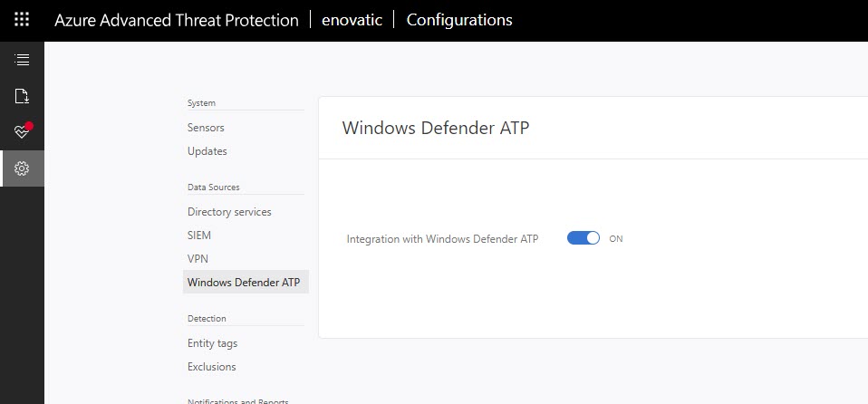Turn off Integration with Windows Defender ATP
The width and height of the screenshot is (868, 404).
[583, 238]
